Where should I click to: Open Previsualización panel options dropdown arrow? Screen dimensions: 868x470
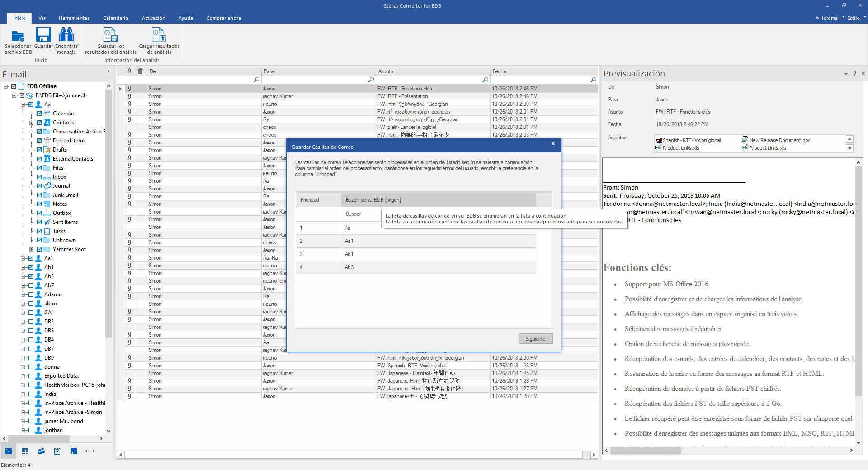[846, 74]
